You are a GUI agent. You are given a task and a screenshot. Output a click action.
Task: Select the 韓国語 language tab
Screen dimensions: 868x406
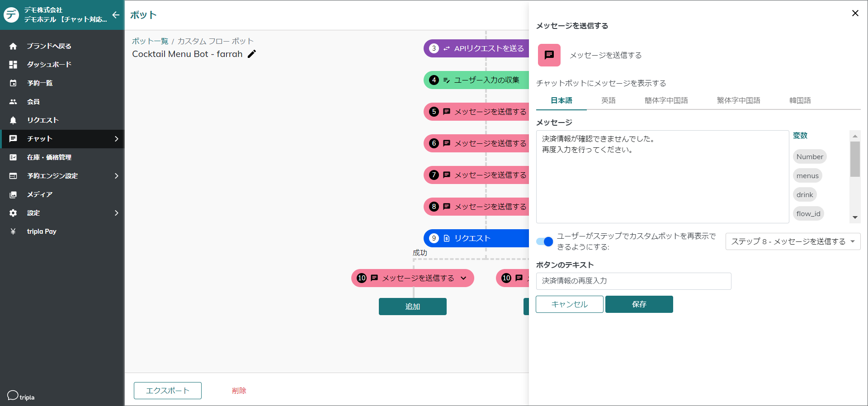[x=800, y=100]
